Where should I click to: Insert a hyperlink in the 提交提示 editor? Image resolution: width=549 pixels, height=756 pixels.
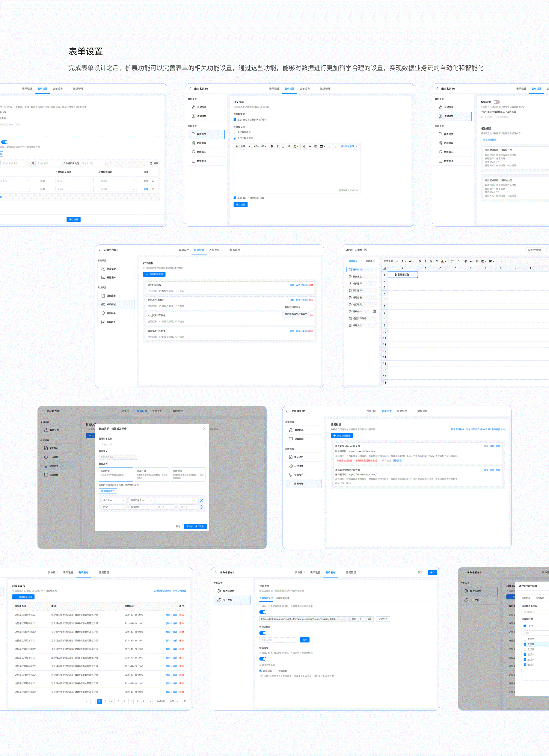click(304, 146)
